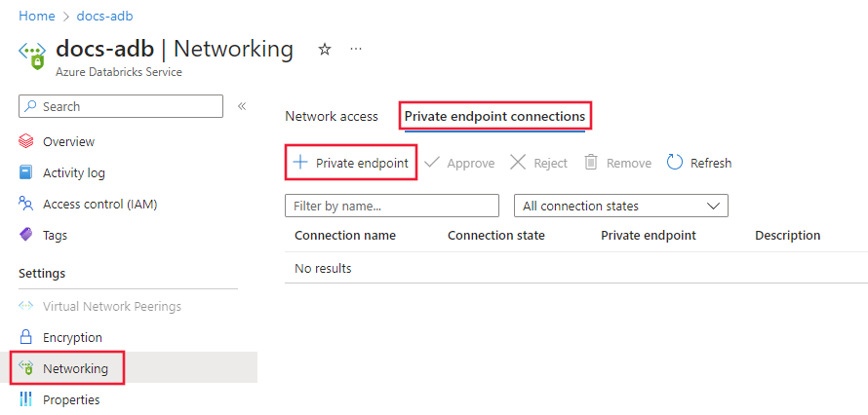Sort by Connection name column header
This screenshot has height=415, width=868.
[x=345, y=236]
